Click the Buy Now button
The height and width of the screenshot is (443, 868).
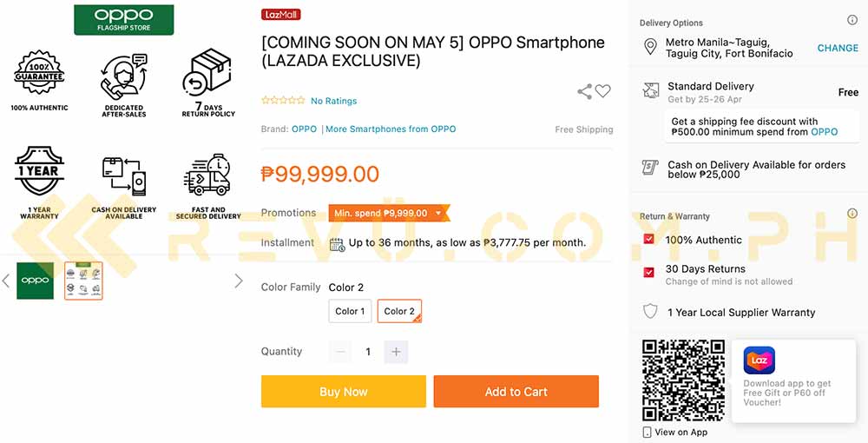click(x=344, y=392)
